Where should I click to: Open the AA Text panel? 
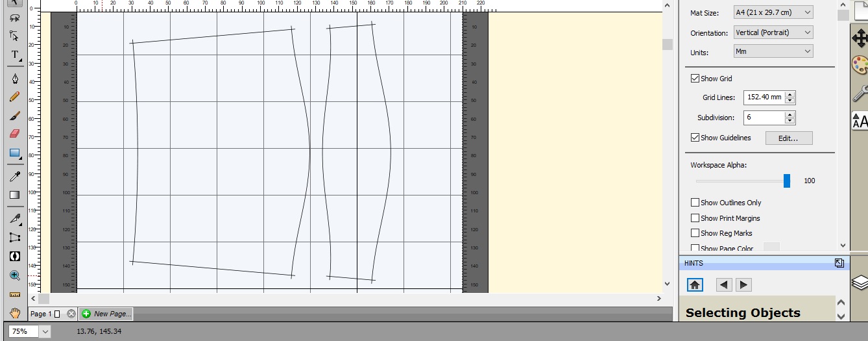coord(860,120)
